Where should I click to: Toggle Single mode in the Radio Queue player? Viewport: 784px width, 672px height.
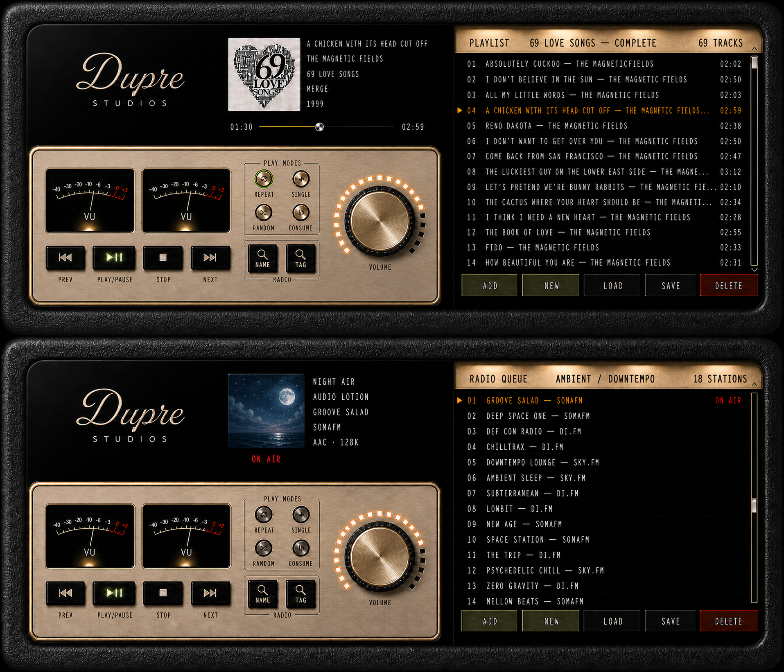tap(301, 514)
